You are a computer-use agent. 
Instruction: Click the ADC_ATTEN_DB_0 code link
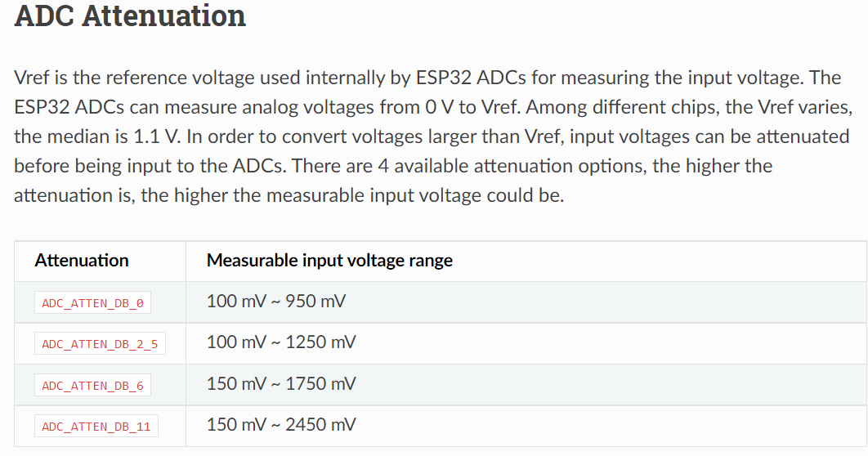tap(92, 303)
